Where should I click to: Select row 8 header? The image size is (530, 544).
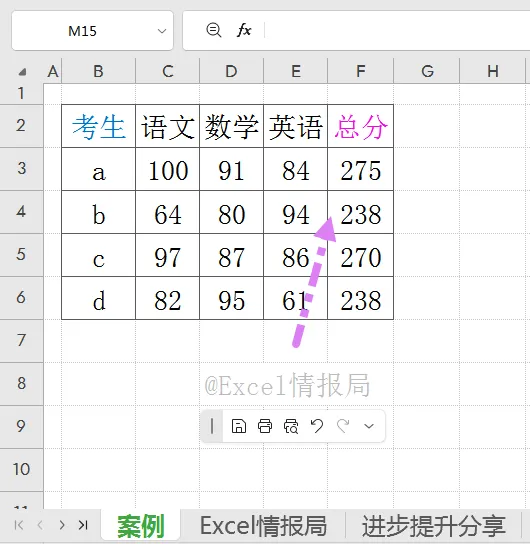pos(22,384)
